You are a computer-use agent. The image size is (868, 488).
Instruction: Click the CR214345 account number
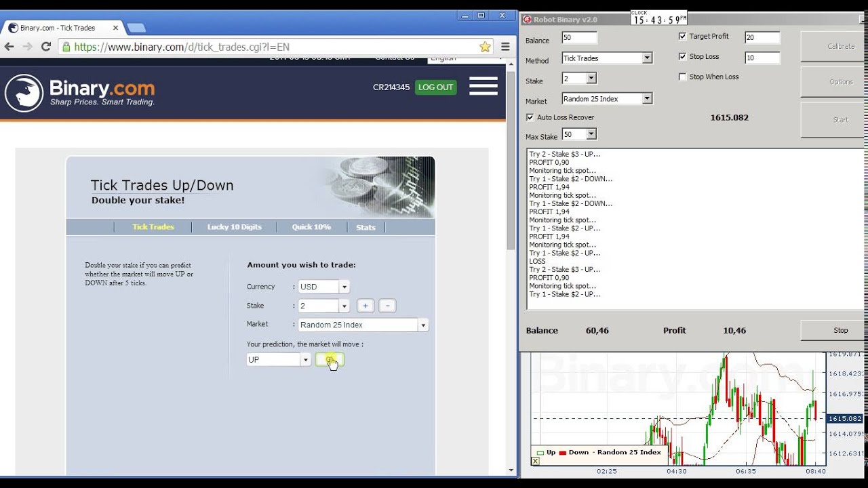point(391,87)
